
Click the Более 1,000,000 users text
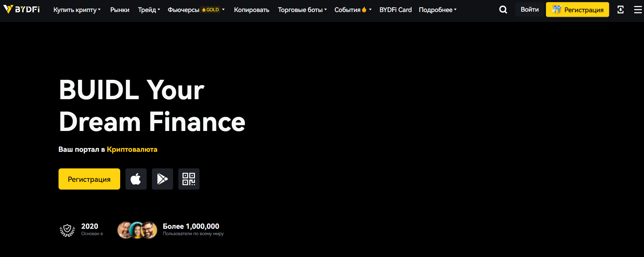pyautogui.click(x=191, y=226)
